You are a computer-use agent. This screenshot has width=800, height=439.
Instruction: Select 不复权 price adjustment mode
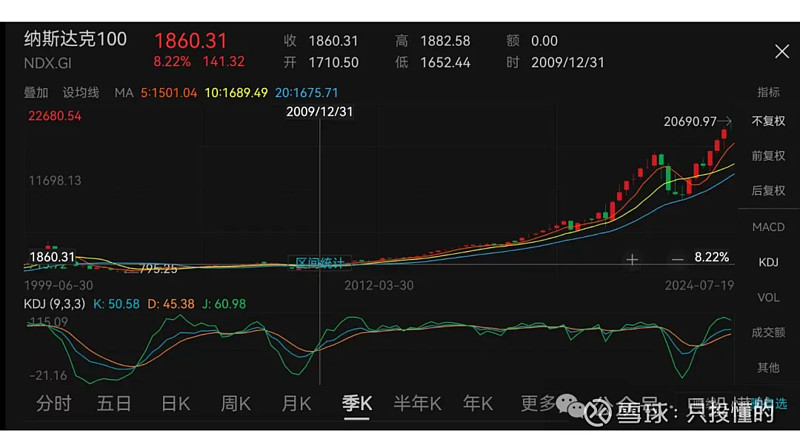click(768, 121)
